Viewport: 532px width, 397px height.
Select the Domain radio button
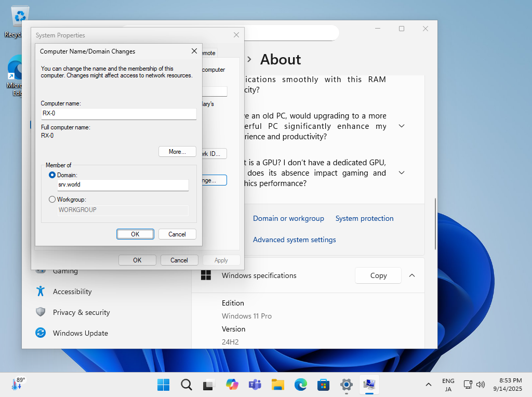pos(52,175)
